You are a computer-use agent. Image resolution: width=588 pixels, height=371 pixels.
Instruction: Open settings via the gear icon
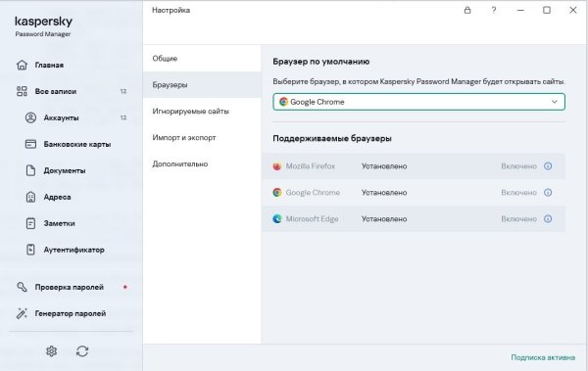pyautogui.click(x=51, y=351)
